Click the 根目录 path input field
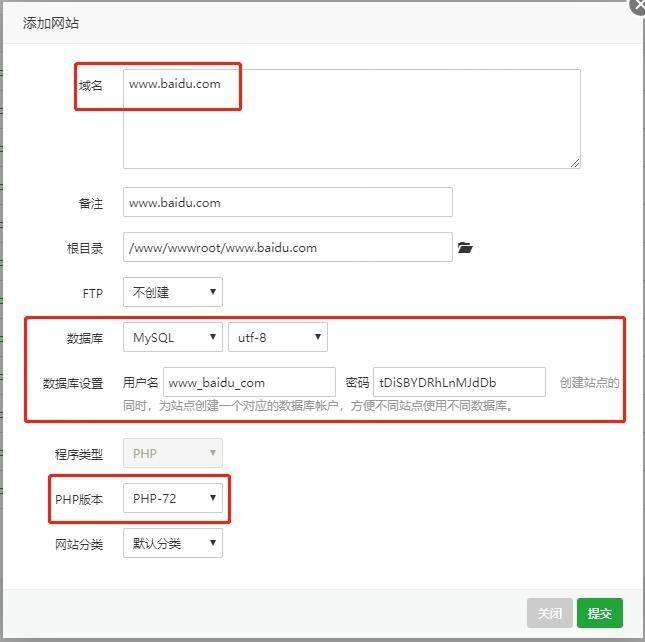 tap(287, 248)
